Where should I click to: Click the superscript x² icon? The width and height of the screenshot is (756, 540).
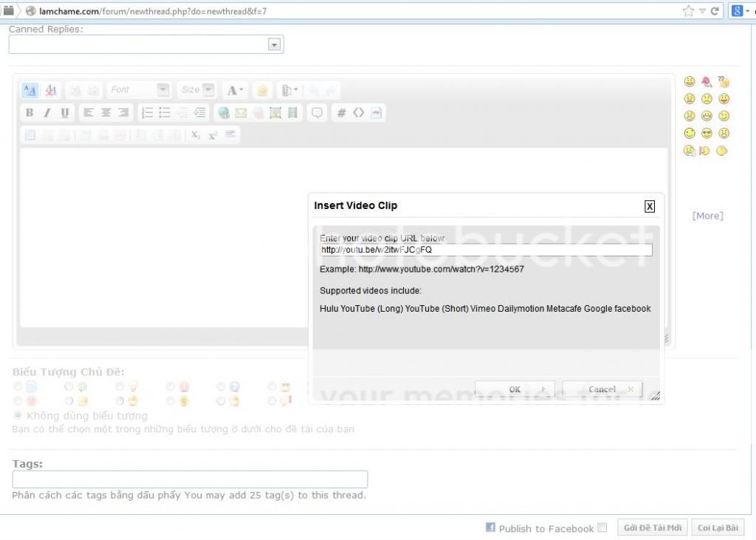213,135
